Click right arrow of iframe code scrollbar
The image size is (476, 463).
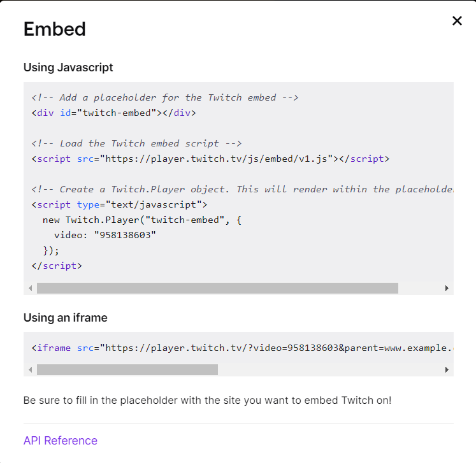coord(447,369)
